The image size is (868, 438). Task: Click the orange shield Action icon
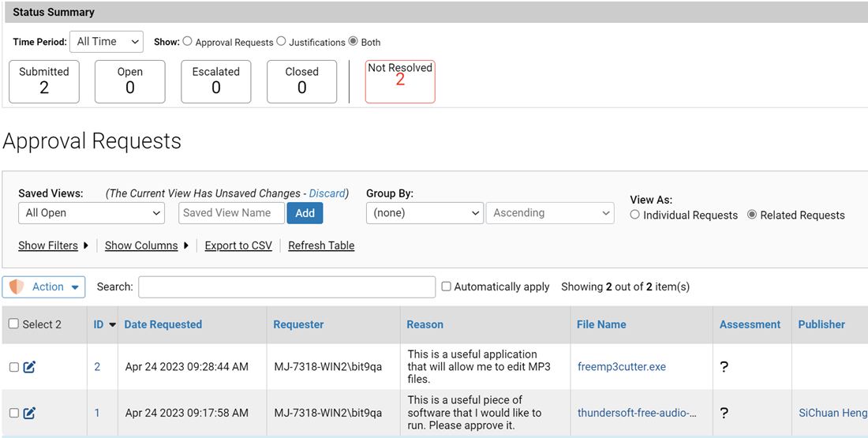[17, 287]
